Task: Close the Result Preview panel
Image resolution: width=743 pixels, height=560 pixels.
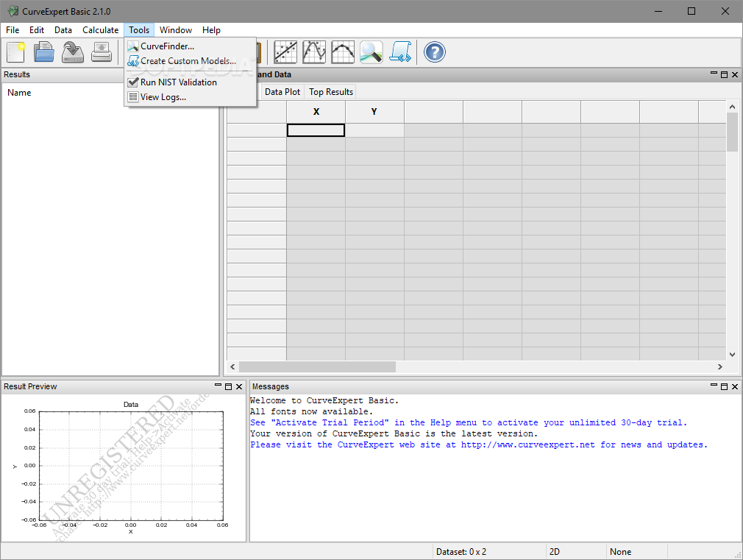Action: tap(239, 386)
